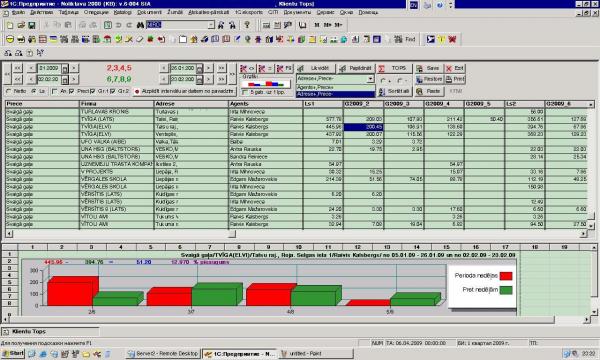The height and width of the screenshot is (360, 600).
Task: Click the Print button
Action: [455, 79]
